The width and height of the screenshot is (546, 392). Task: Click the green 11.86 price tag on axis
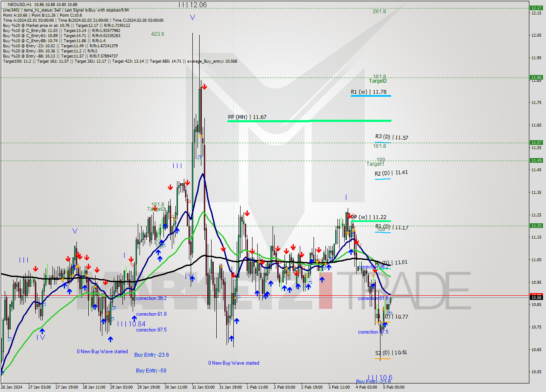coord(536,78)
